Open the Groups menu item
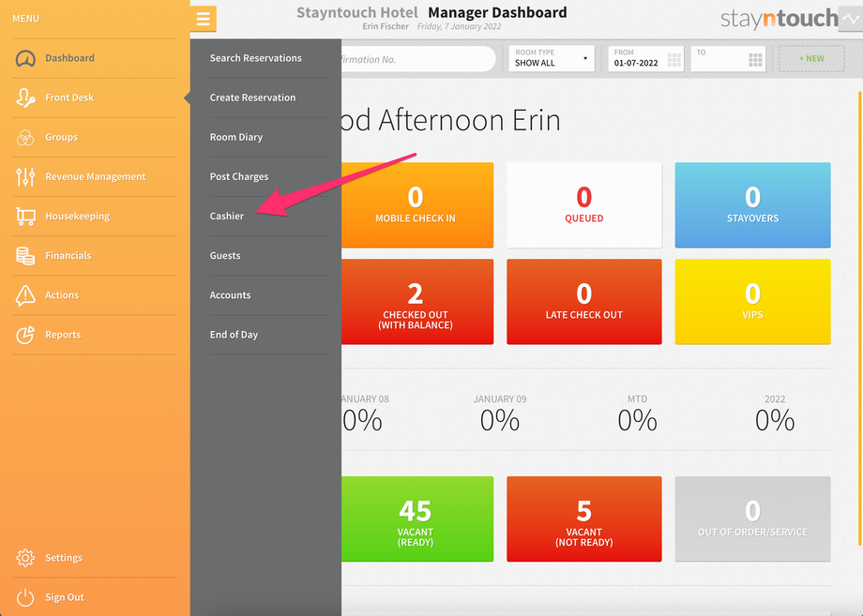This screenshot has width=863, height=616. coord(61,138)
